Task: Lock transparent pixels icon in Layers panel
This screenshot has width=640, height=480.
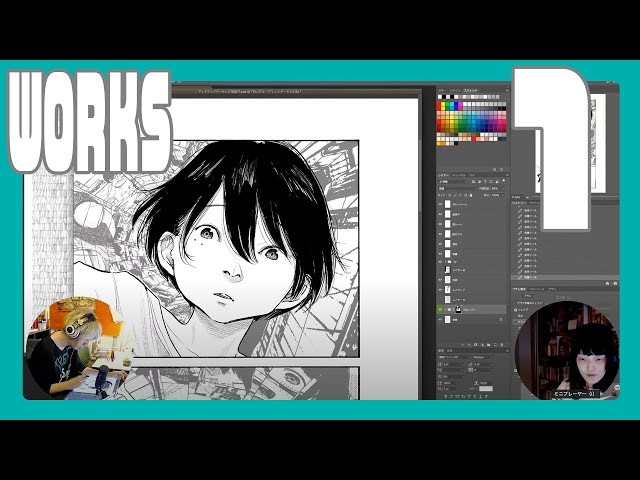Action: tap(449, 195)
